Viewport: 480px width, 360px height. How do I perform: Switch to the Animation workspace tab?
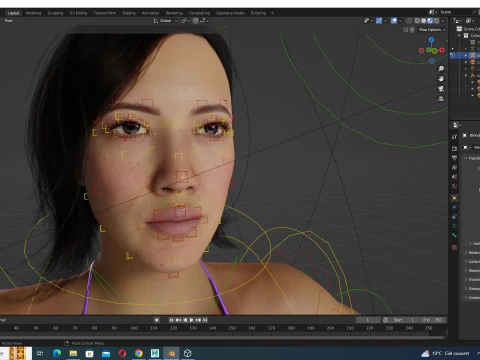150,13
